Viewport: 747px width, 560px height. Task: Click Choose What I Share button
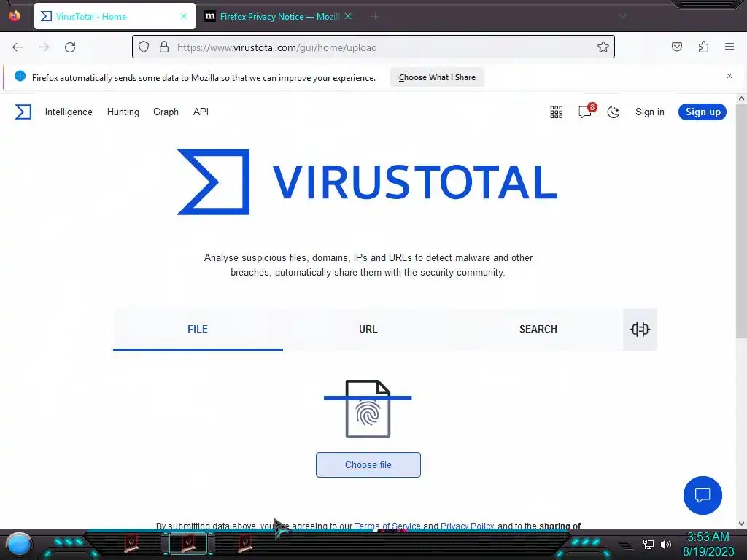437,77
